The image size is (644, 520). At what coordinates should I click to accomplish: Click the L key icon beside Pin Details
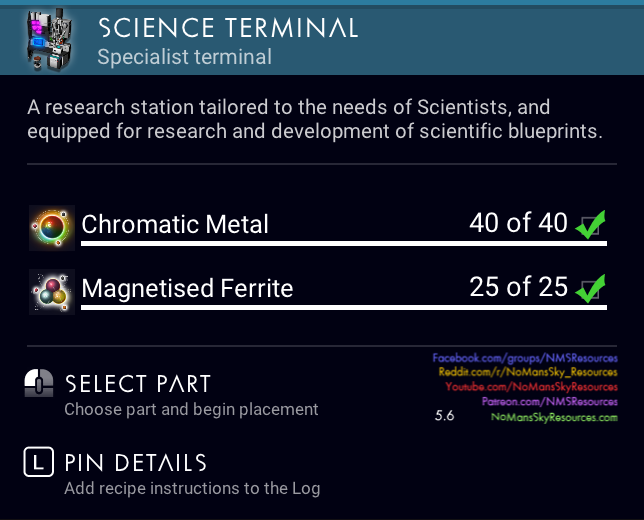[x=39, y=462]
